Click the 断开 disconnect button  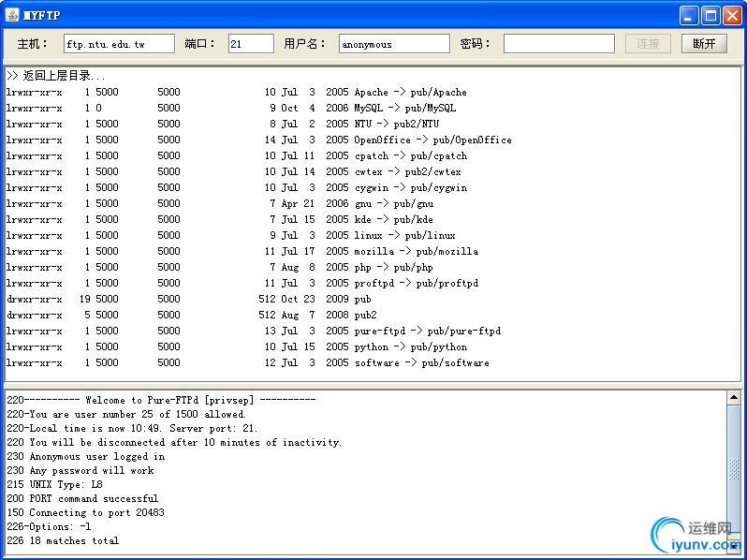pos(704,44)
